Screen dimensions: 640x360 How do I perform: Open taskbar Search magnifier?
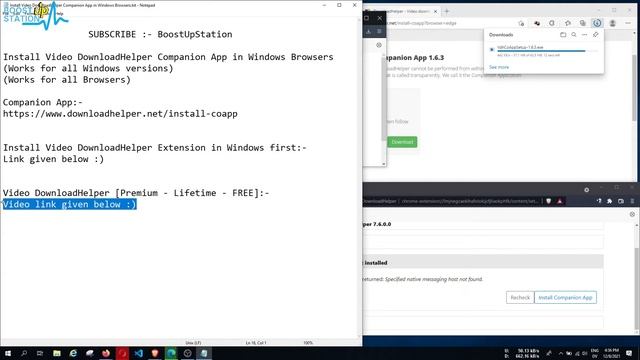[x=24, y=353]
